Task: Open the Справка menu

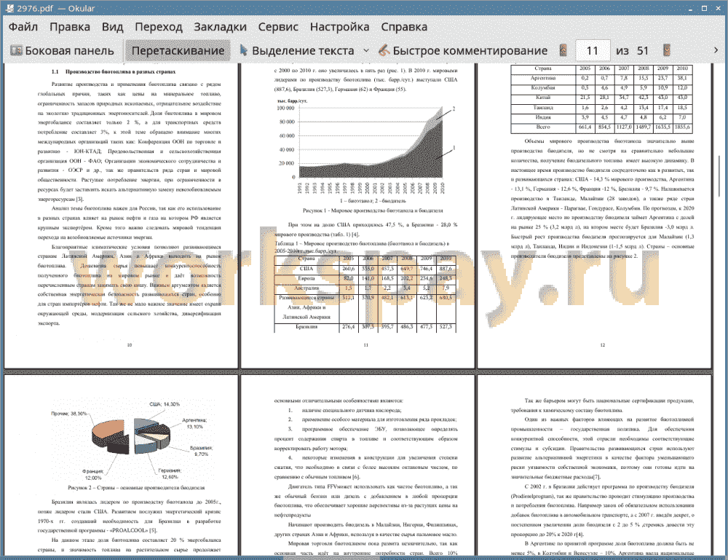Action: (404, 27)
